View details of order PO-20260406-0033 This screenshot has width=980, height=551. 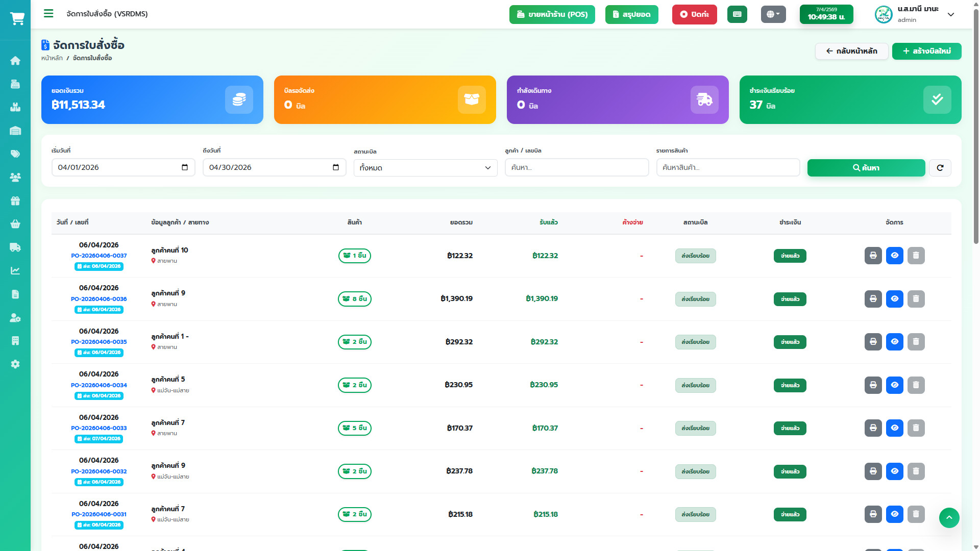pos(894,428)
